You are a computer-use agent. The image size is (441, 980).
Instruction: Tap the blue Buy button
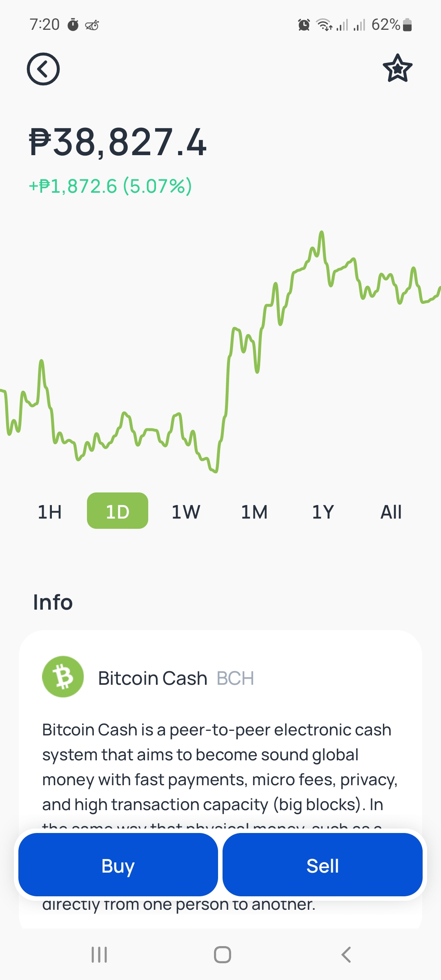pyautogui.click(x=118, y=864)
